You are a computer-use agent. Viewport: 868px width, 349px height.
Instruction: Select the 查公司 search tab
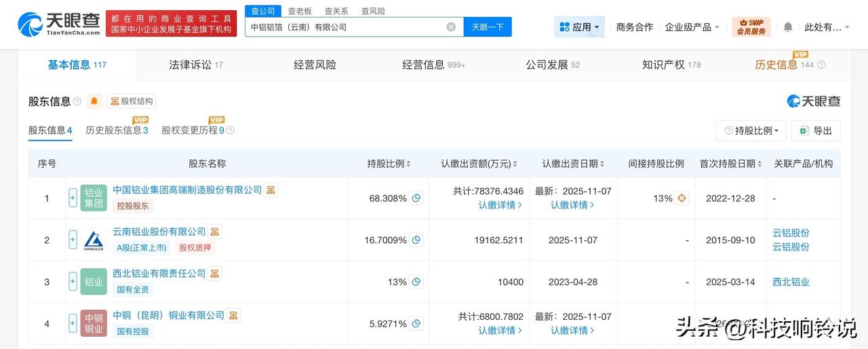click(x=263, y=11)
